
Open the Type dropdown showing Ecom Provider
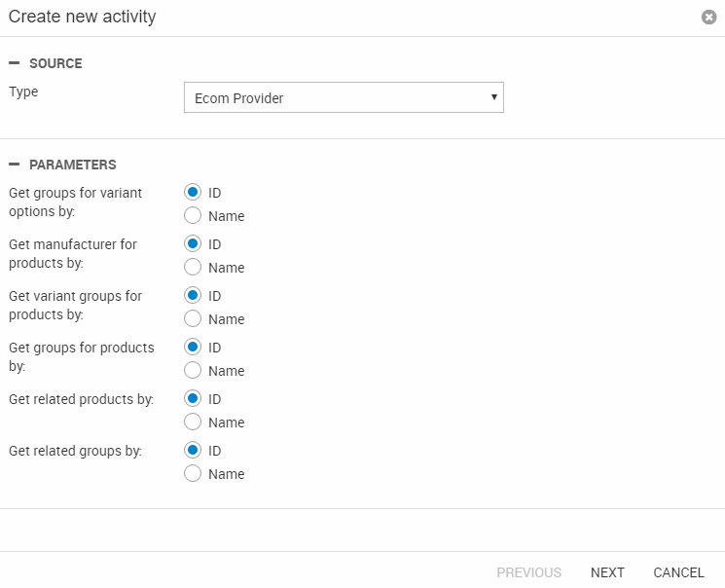point(344,97)
